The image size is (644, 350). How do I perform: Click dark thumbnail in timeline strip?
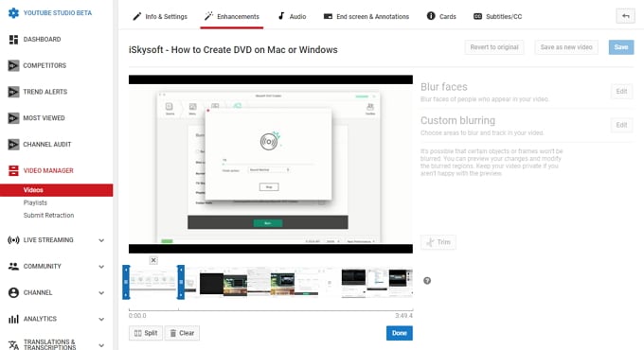pos(211,284)
